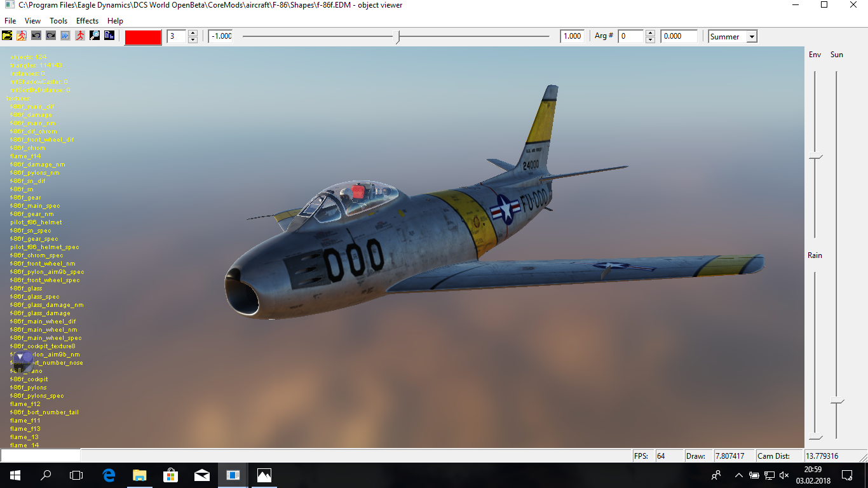Click the FPS value 64
Image resolution: width=868 pixels, height=488 pixels.
[668, 456]
